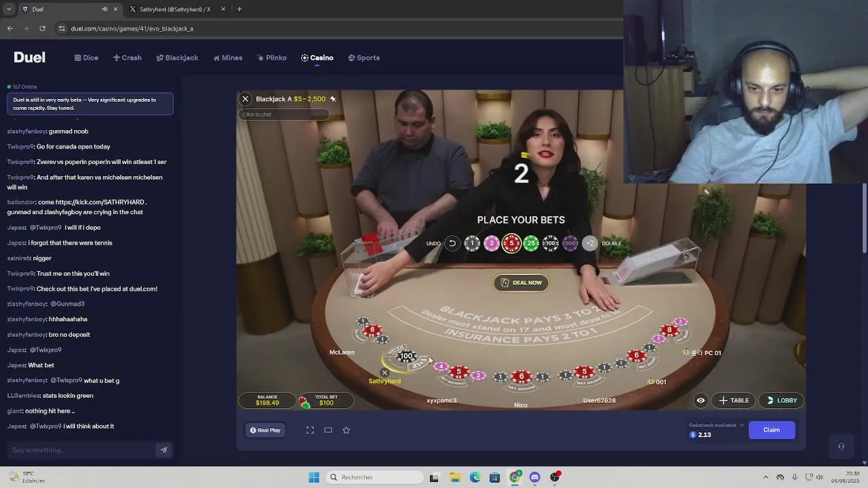
Task: Toggle the eye view icon near Table
Action: [701, 401]
